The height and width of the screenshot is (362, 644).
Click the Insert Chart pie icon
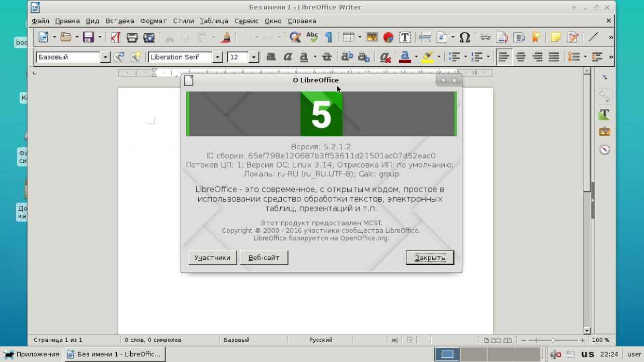click(388, 37)
